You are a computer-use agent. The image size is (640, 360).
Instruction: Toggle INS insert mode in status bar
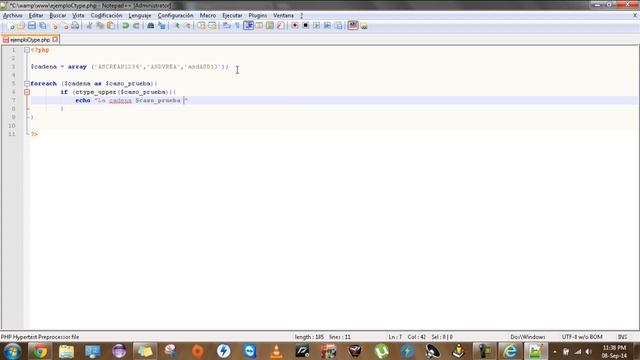coord(622,337)
